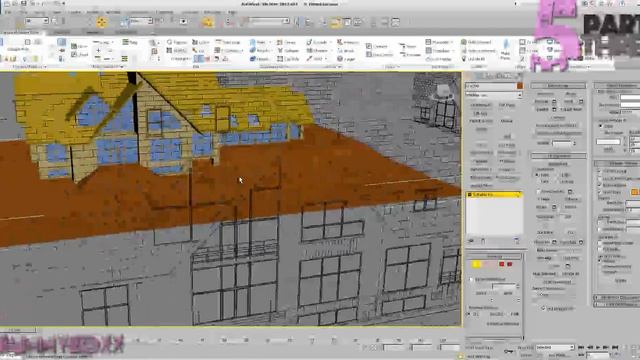Click the Save icon in the title bar
The image size is (640, 360).
[24, 3]
